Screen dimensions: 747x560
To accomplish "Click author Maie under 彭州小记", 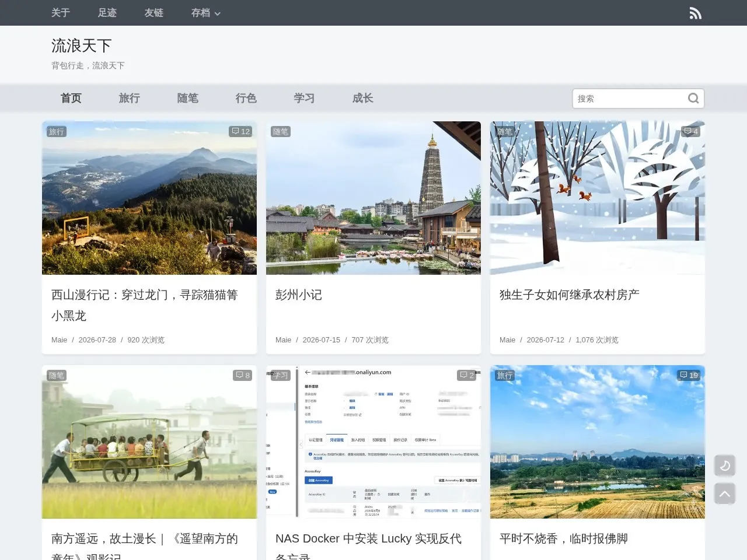I will [x=283, y=340].
